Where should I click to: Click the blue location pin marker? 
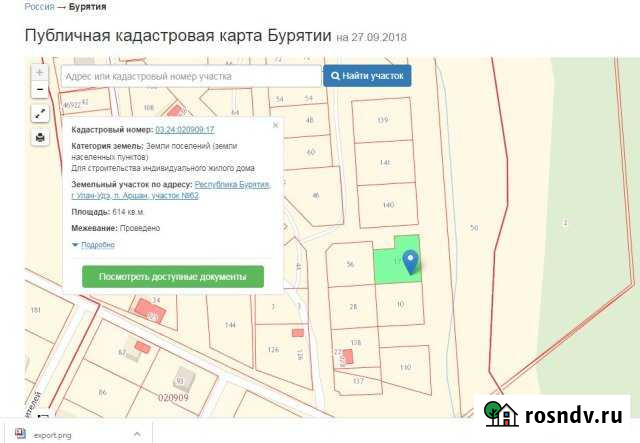[410, 262]
